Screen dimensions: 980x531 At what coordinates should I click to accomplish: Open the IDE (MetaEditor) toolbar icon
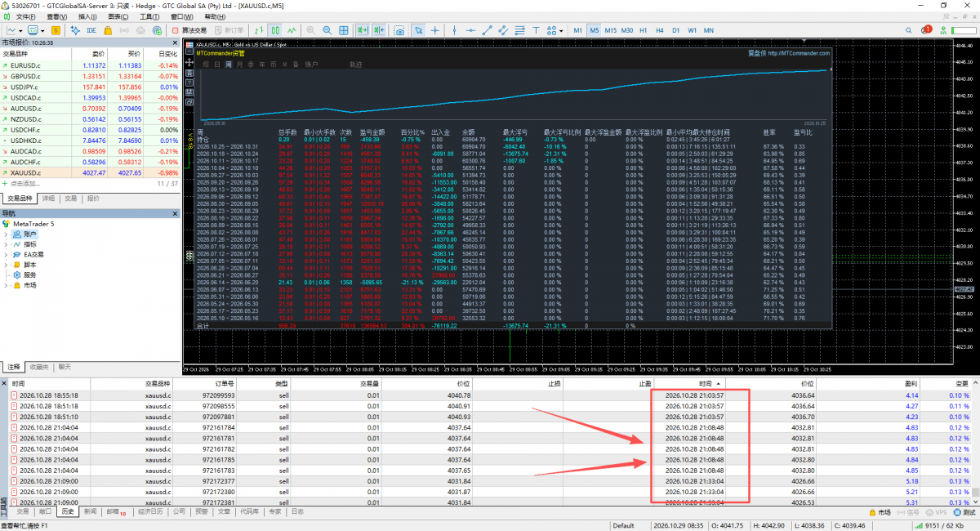91,30
